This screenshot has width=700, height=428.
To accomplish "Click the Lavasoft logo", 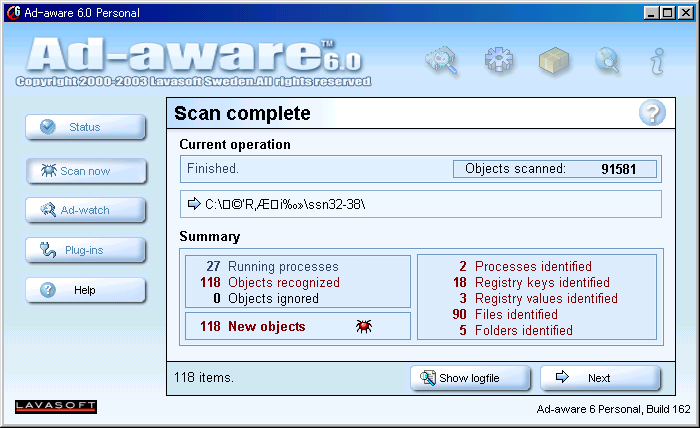I will [x=56, y=407].
